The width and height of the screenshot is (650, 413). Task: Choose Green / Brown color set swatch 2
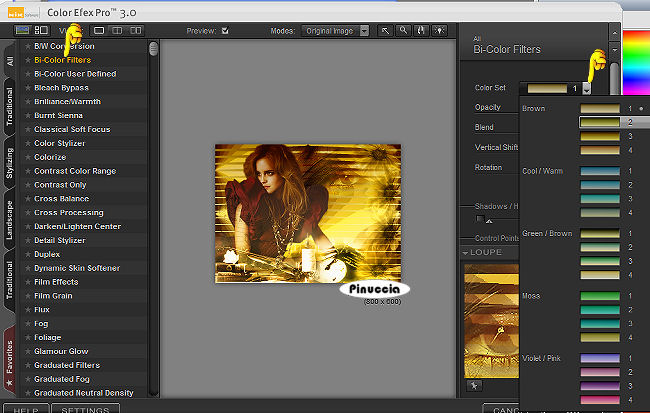click(x=600, y=247)
